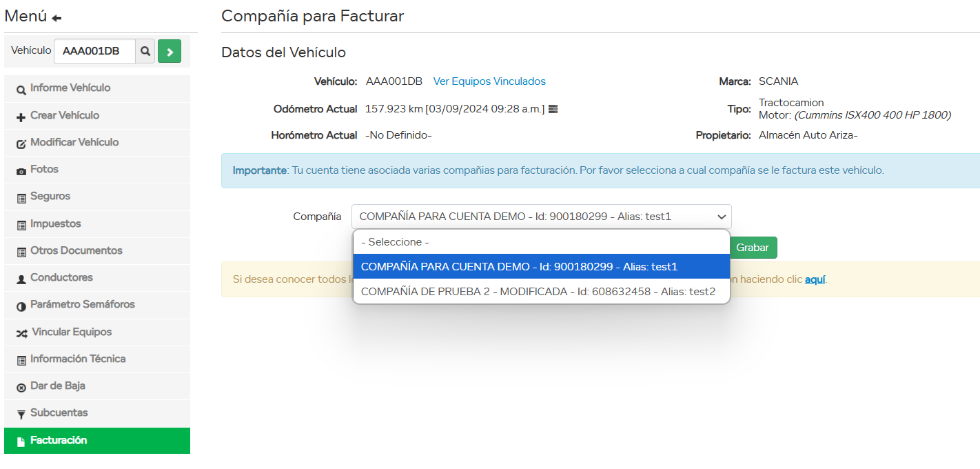The height and width of the screenshot is (469, 980).
Task: Click the vehicle search magnifier icon
Action: (145, 52)
